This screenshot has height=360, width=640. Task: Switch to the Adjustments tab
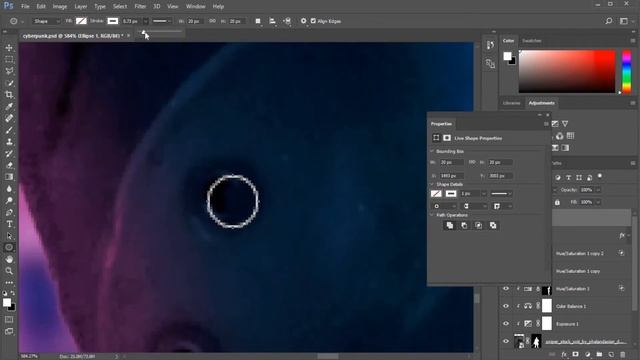point(541,103)
